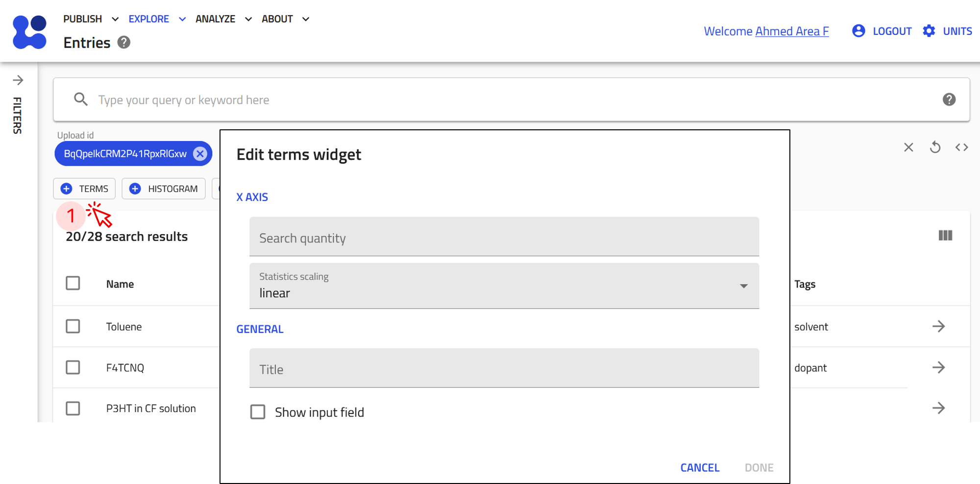This screenshot has height=484, width=980.
Task: Click the NOMAD logo icon
Action: [30, 32]
